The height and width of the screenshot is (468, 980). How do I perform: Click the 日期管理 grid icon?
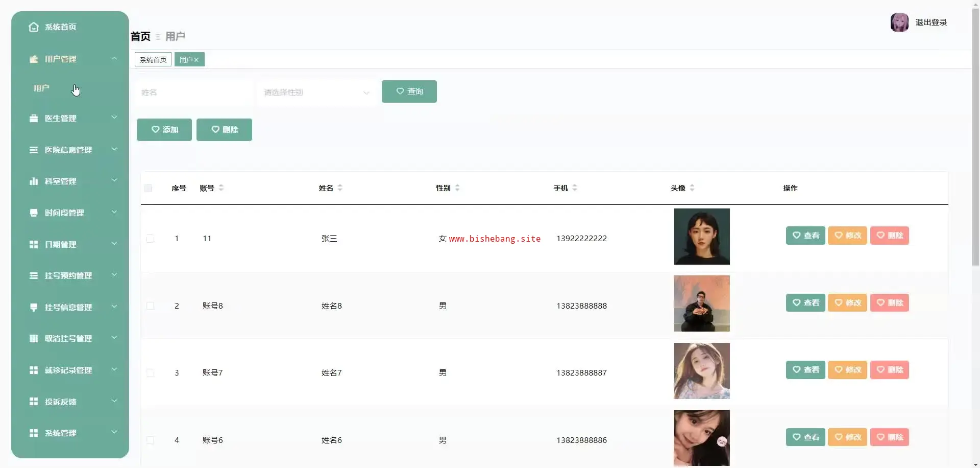pos(34,245)
